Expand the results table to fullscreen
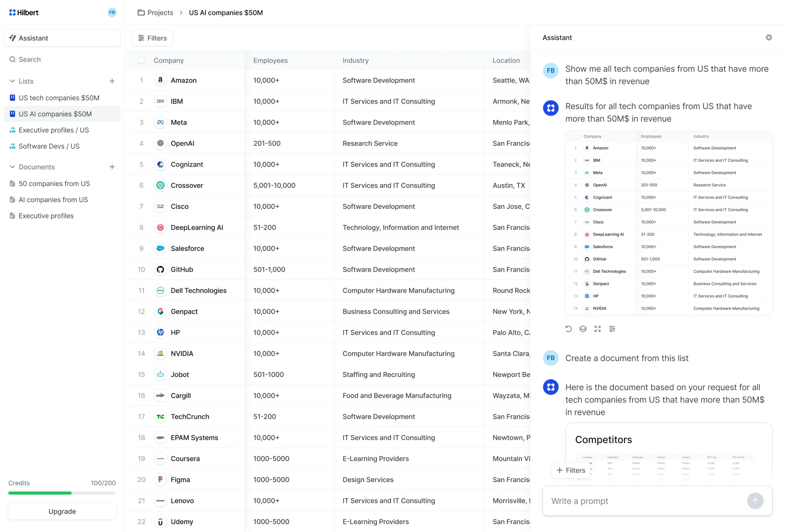This screenshot has width=785, height=532. point(597,329)
